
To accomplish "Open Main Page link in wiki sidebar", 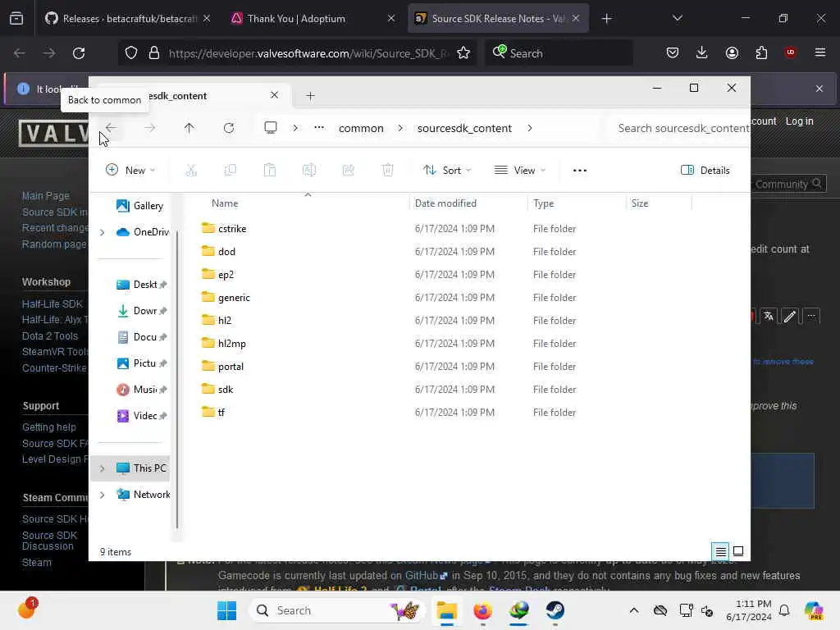I will point(46,195).
